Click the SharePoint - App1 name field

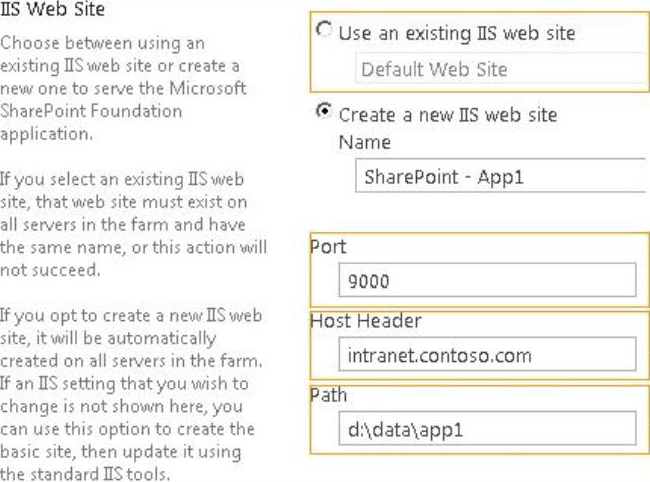tap(500, 175)
